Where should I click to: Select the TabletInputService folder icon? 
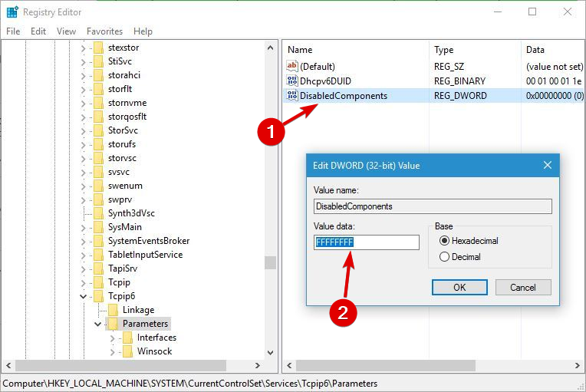98,255
